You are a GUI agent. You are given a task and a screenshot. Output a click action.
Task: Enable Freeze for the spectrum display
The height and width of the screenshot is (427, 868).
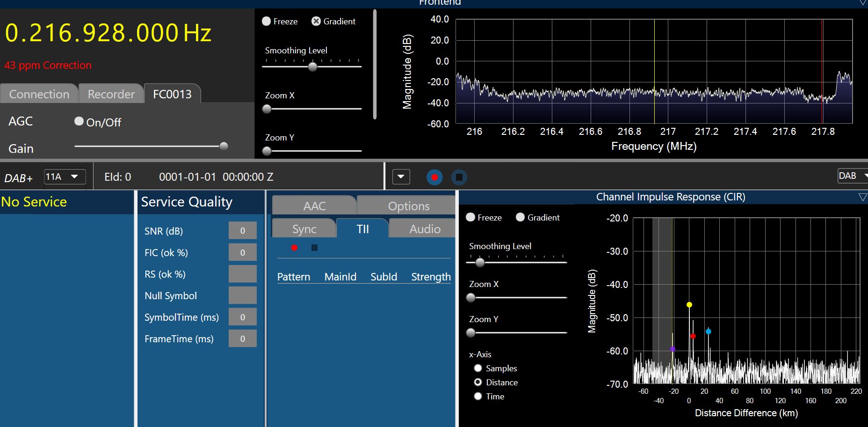click(267, 22)
